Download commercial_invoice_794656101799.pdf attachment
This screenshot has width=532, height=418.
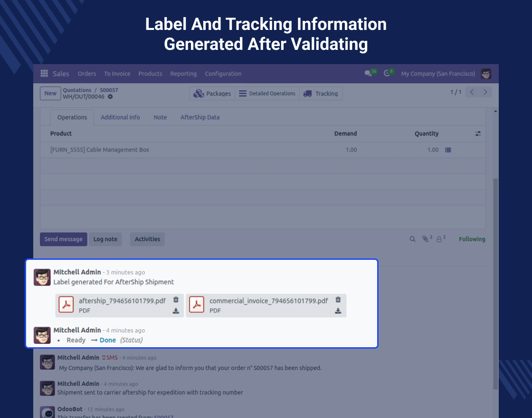(338, 311)
